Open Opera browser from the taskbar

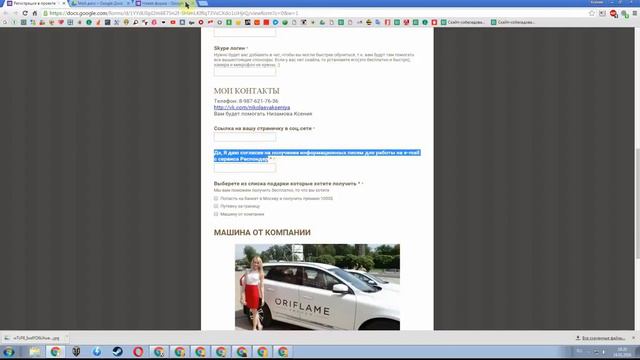pos(138,351)
